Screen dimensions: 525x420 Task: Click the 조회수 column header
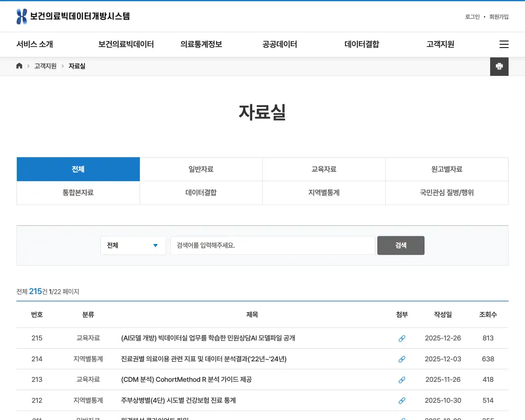click(x=488, y=315)
